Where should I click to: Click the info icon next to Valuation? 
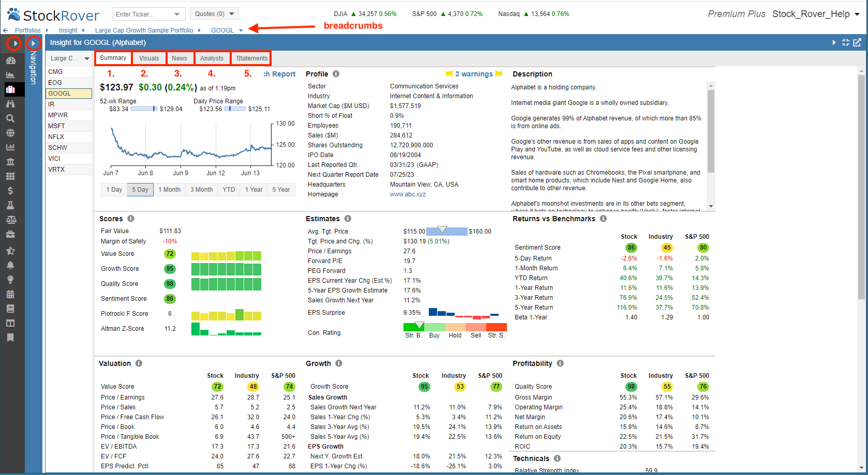(139, 363)
